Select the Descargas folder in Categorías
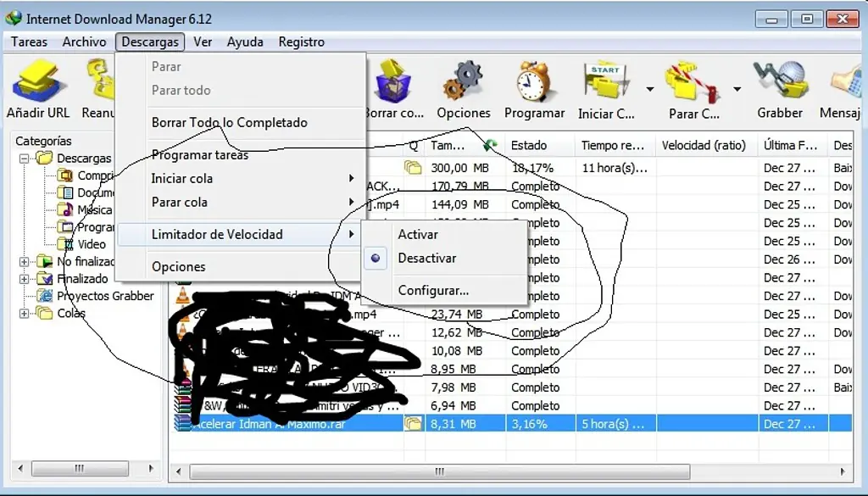The image size is (868, 496). point(75,159)
